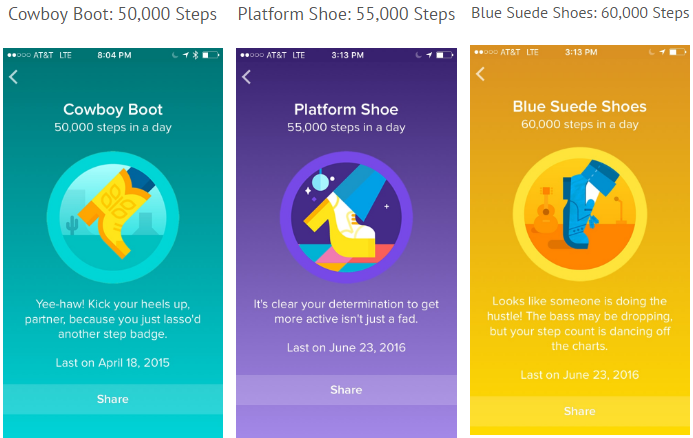Viewport: 693px width, 438px height.
Task: Select the Platform Shoe badge image
Action: pyautogui.click(x=346, y=217)
